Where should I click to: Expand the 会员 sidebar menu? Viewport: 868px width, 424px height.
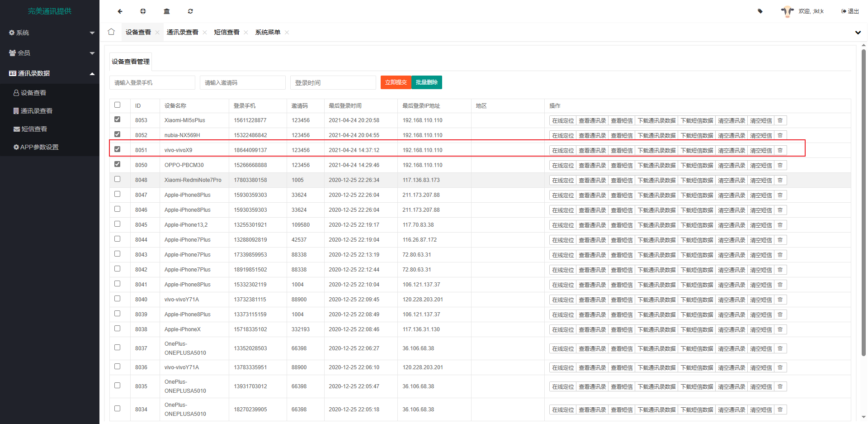pyautogui.click(x=50, y=53)
